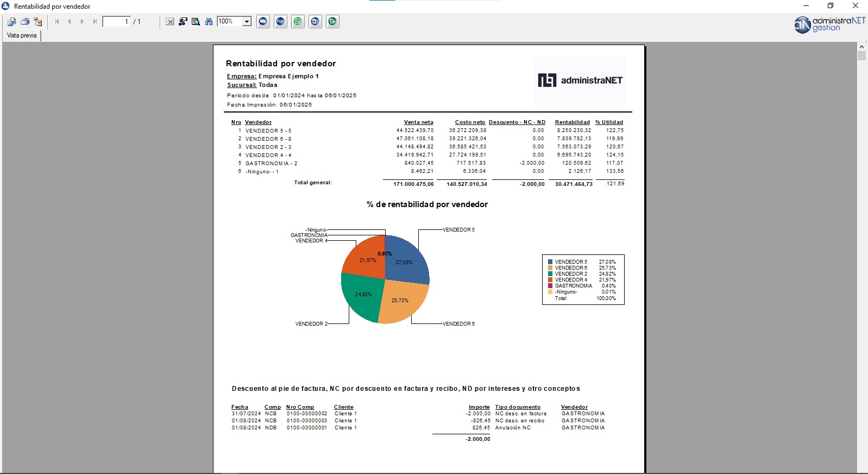868x474 pixels.
Task: Click the '0100-00000001' comprobante number
Action: (x=307, y=428)
